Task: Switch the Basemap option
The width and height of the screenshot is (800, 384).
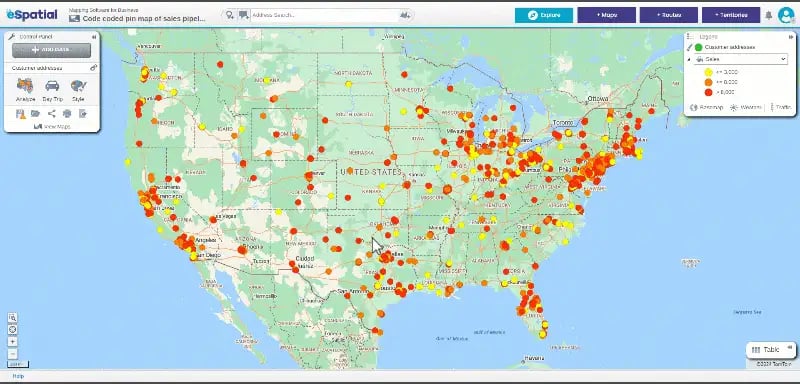Action: tap(707, 108)
